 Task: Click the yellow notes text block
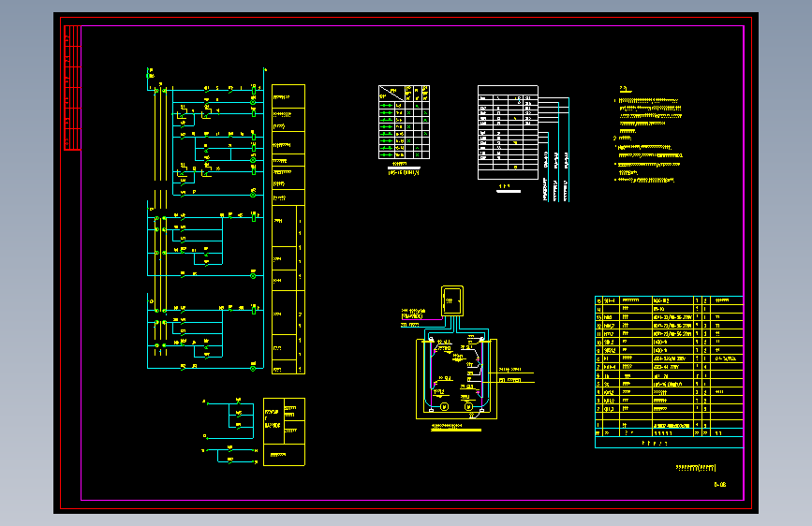(x=649, y=135)
